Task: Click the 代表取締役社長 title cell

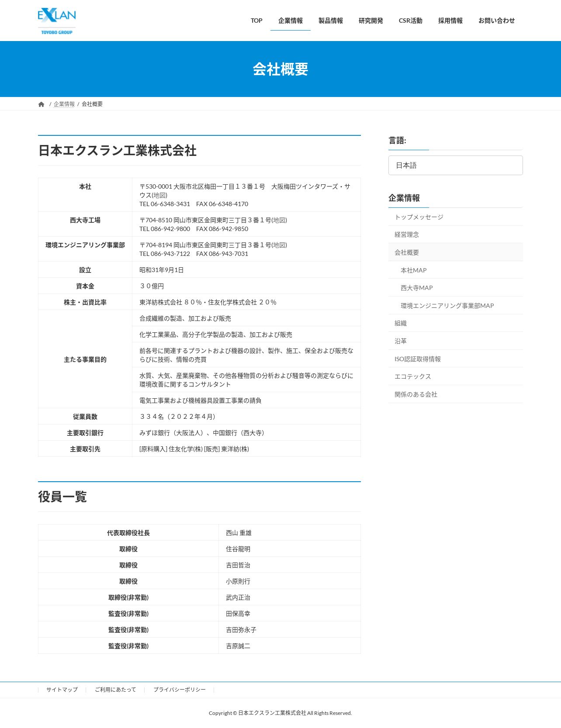Action: click(128, 533)
